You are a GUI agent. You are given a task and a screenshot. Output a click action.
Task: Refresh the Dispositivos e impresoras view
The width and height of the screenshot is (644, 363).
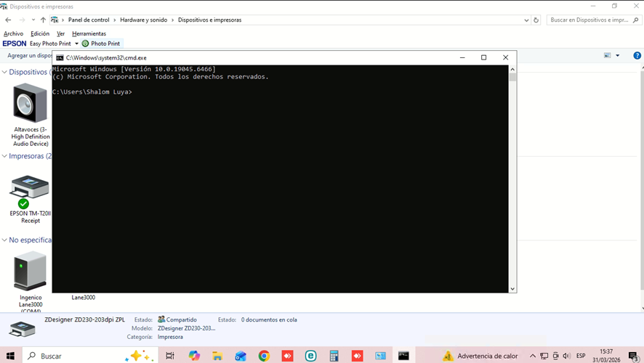(536, 20)
